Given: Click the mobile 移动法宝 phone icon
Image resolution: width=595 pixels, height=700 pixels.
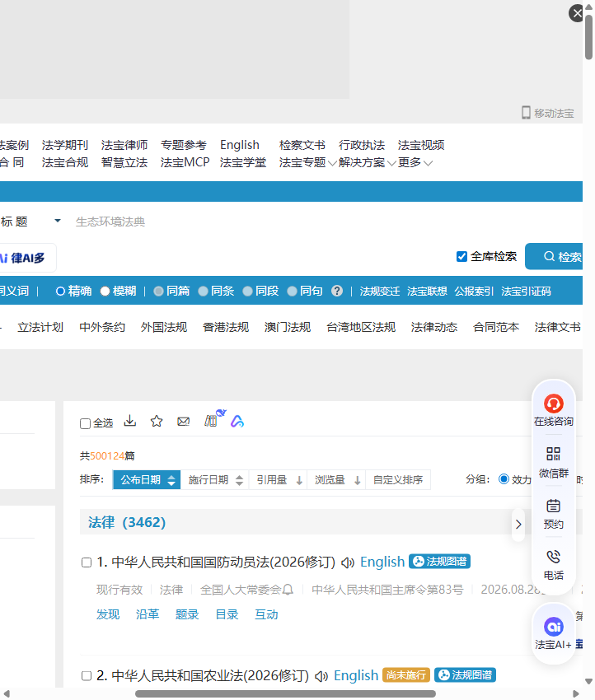Looking at the screenshot, I should click(x=527, y=113).
